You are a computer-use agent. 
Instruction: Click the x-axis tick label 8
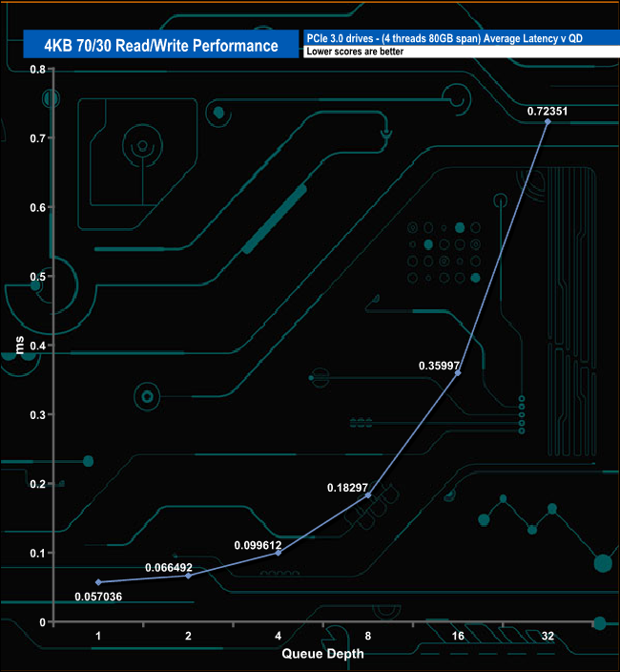[x=368, y=636]
